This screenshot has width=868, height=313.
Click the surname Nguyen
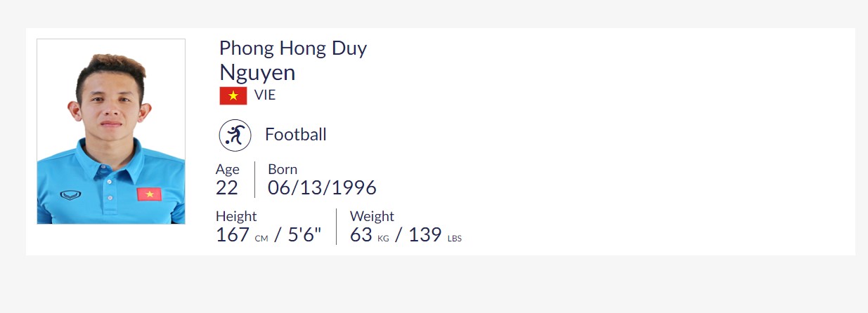pyautogui.click(x=257, y=72)
